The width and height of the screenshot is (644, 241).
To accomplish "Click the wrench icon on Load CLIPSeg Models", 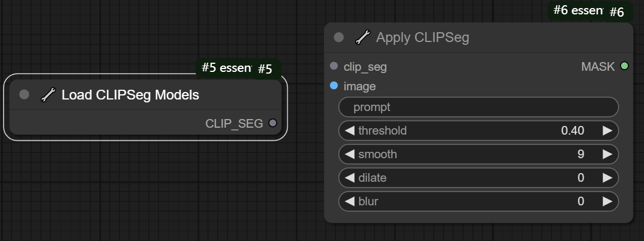I will (x=48, y=95).
